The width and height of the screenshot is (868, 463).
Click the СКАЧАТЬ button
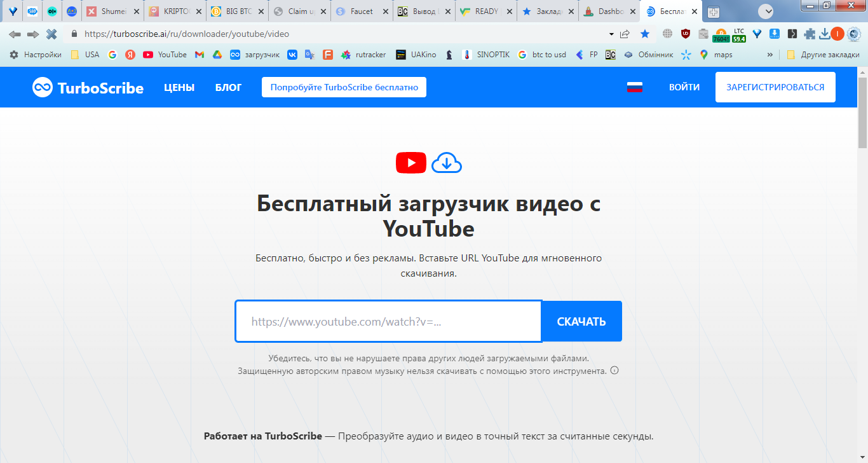pos(581,321)
